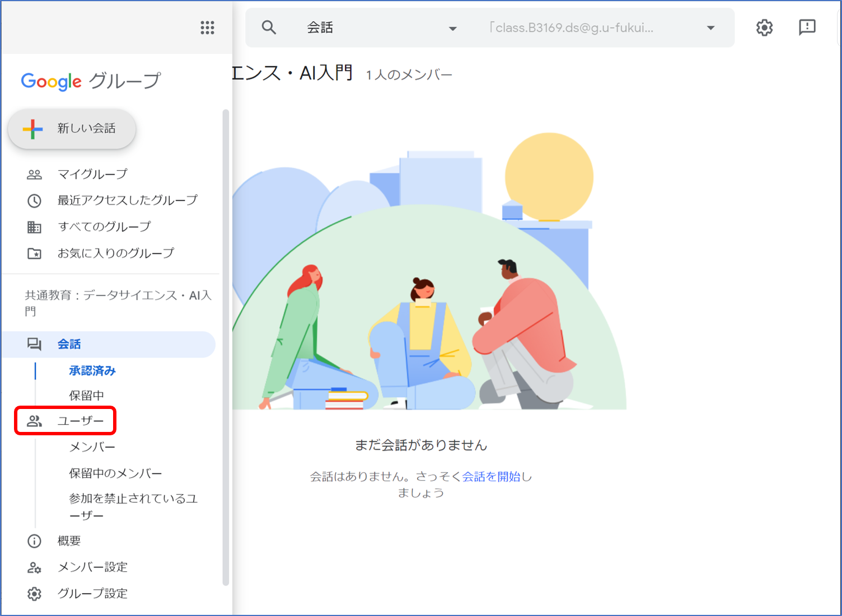Open the search options dropdown arrow

point(710,28)
